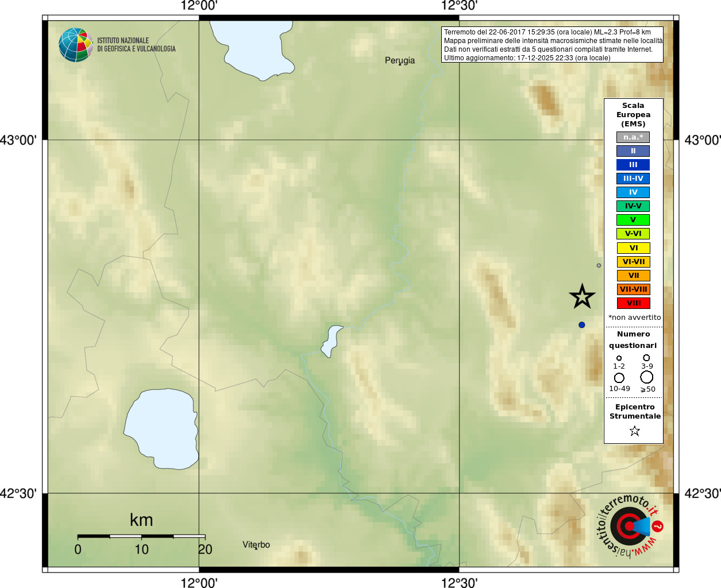This screenshot has height=588, width=721.
Task: Click the 12°00' longitude label at the top
Action: [199, 6]
